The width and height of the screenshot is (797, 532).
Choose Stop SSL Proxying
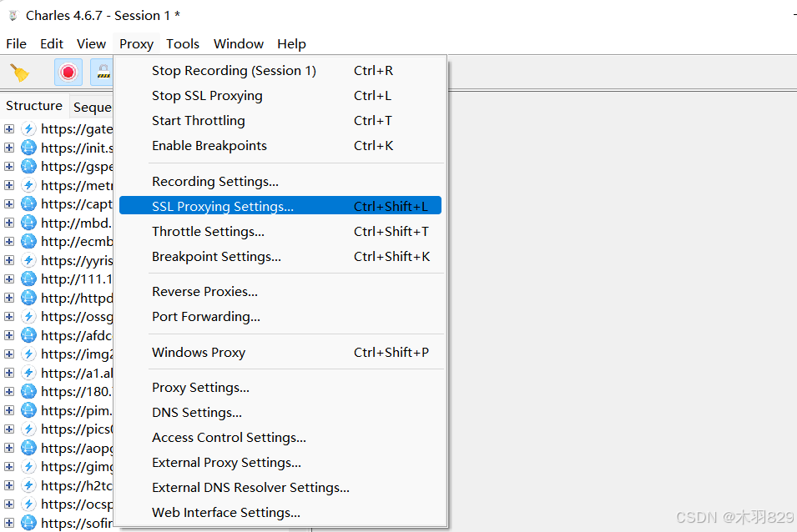click(x=280, y=95)
